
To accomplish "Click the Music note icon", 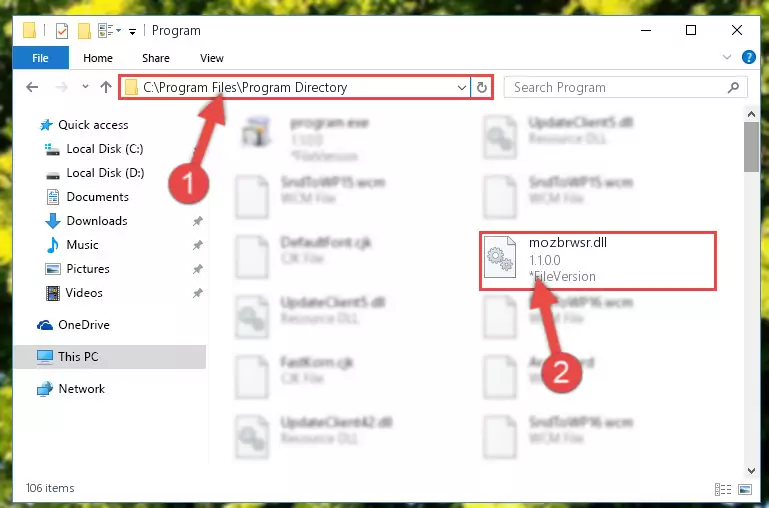I will click(x=52, y=245).
